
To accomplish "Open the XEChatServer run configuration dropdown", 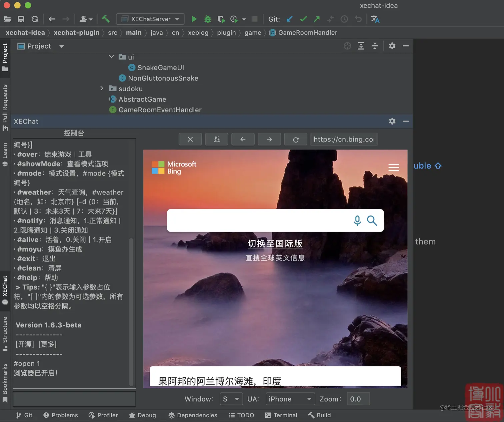I will (150, 19).
